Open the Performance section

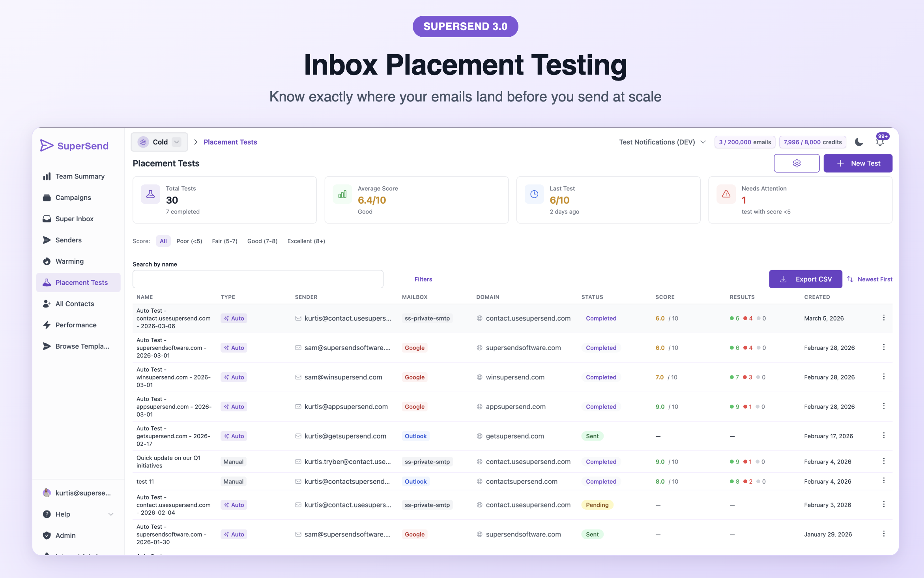pos(76,325)
